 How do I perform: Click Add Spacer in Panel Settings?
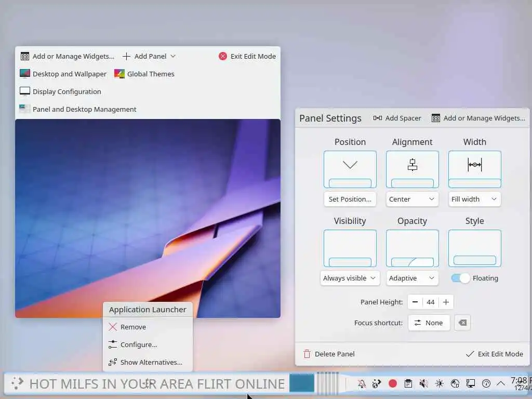[397, 118]
